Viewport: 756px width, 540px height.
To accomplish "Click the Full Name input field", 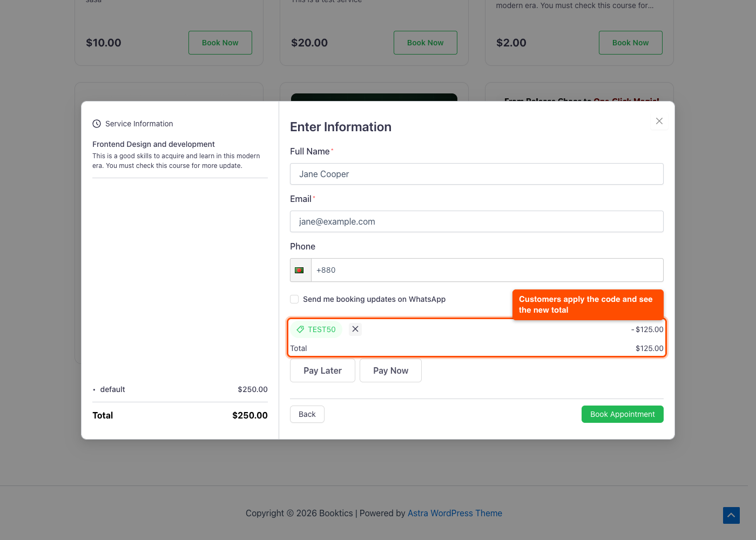I will click(477, 174).
